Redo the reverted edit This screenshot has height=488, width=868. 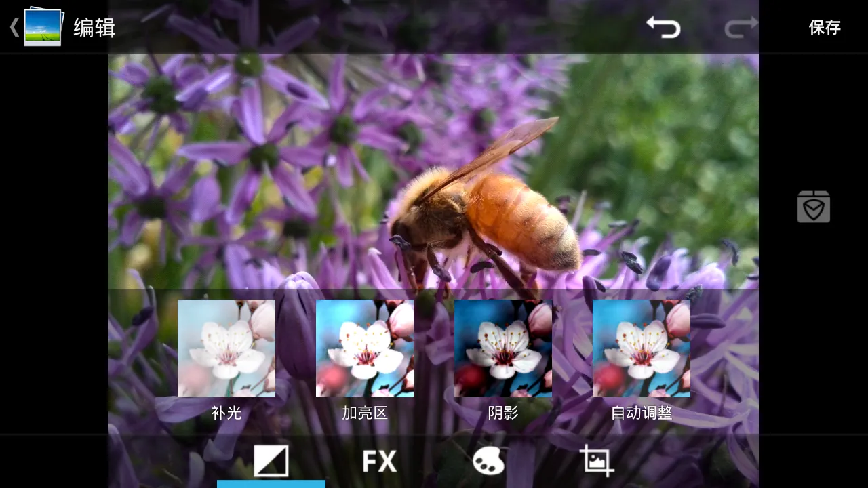click(x=741, y=27)
